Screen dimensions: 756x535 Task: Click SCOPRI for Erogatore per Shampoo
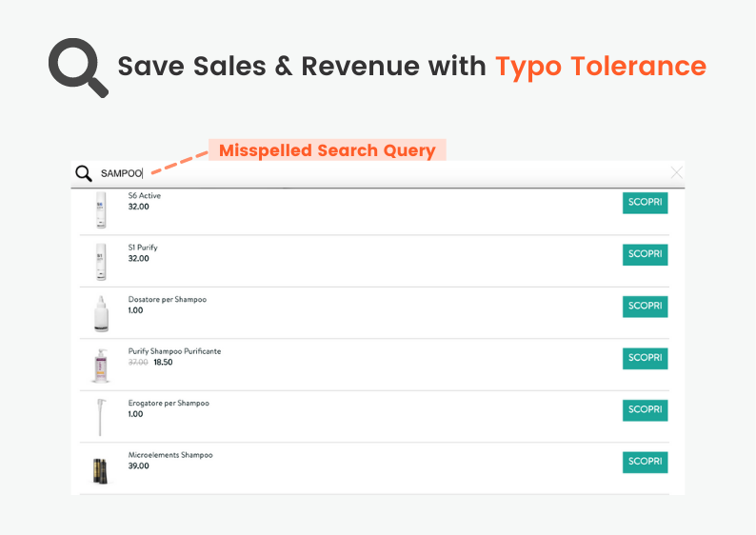646,410
